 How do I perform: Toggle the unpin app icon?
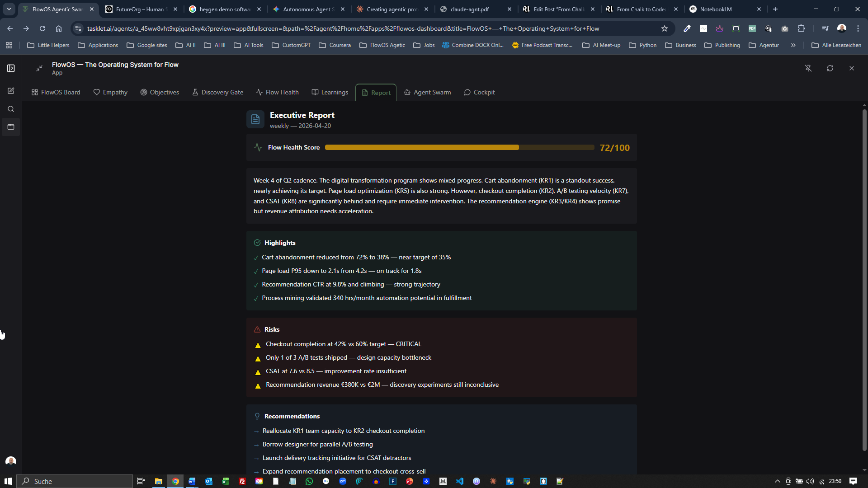coord(808,68)
